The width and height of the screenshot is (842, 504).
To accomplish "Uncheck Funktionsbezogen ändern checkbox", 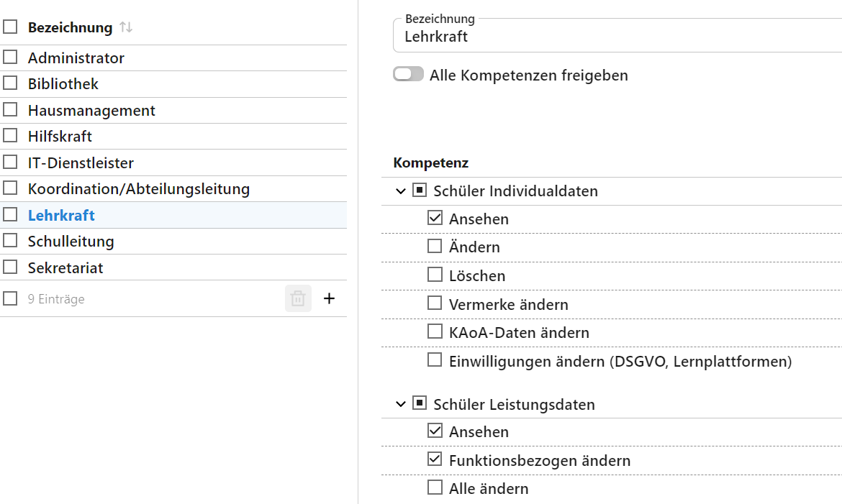I will click(x=435, y=459).
